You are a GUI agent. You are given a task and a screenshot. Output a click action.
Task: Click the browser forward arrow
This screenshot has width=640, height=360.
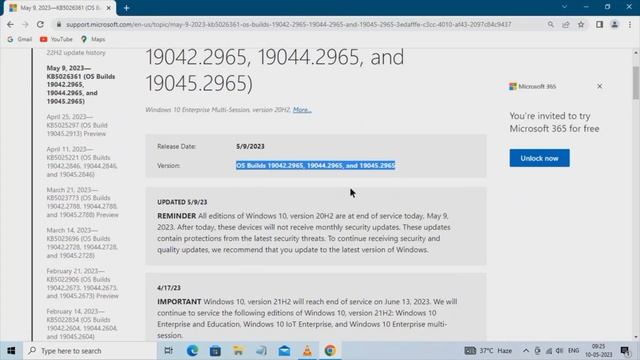tap(25, 24)
